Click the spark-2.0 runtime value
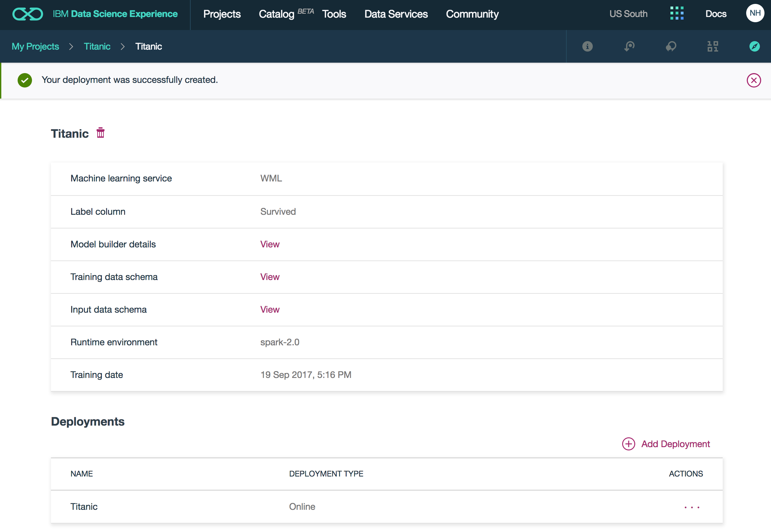The width and height of the screenshot is (771, 532). coord(280,342)
